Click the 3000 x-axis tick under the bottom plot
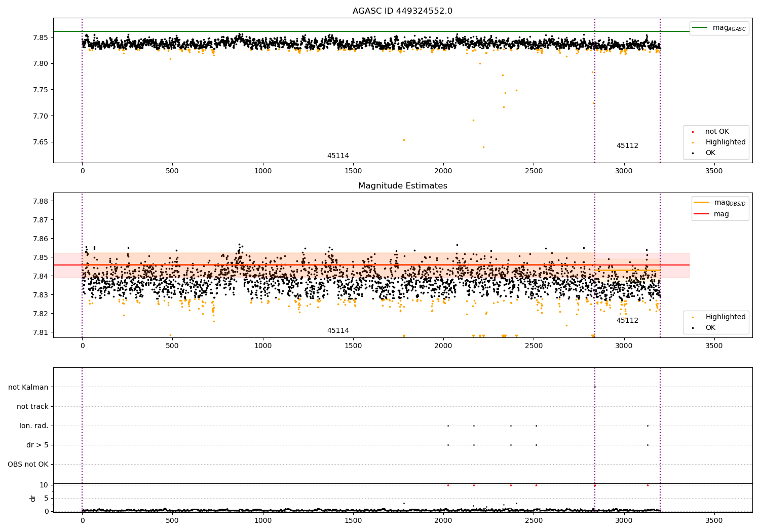Screen dimensions: 760x532 [624, 521]
